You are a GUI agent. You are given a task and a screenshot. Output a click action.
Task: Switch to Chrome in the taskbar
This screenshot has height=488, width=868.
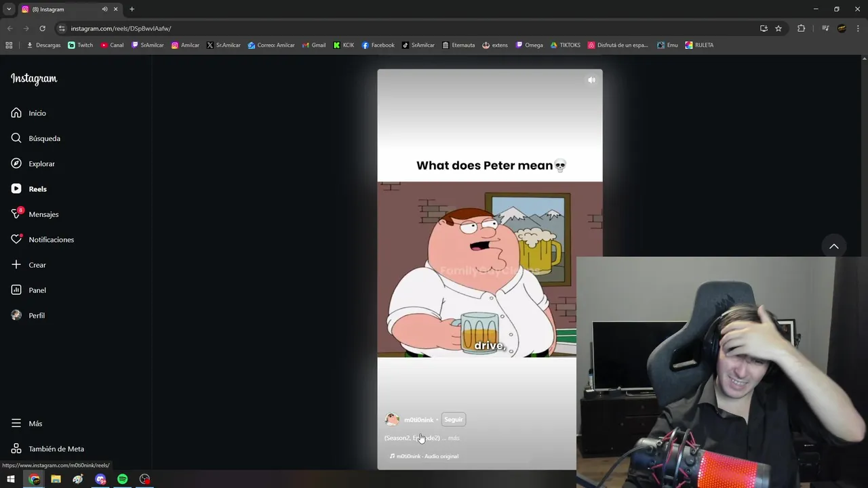click(x=34, y=479)
